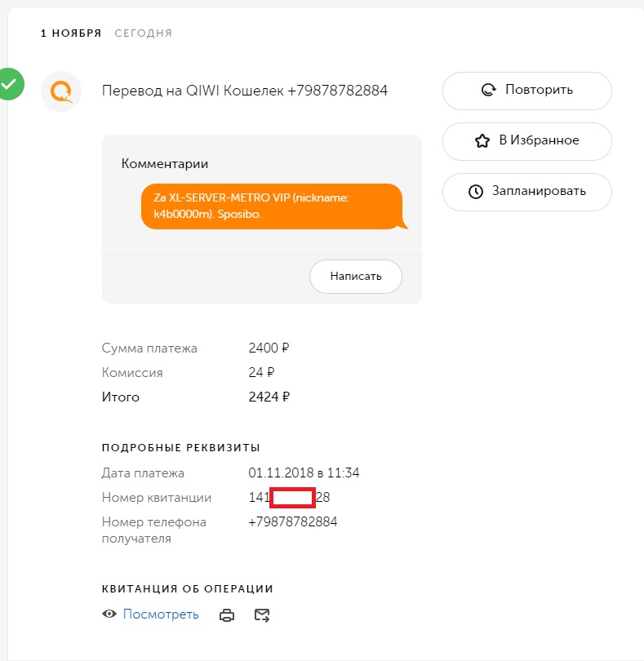The width and height of the screenshot is (644, 661).
Task: Schedule the payment with Запланировать
Action: click(526, 192)
